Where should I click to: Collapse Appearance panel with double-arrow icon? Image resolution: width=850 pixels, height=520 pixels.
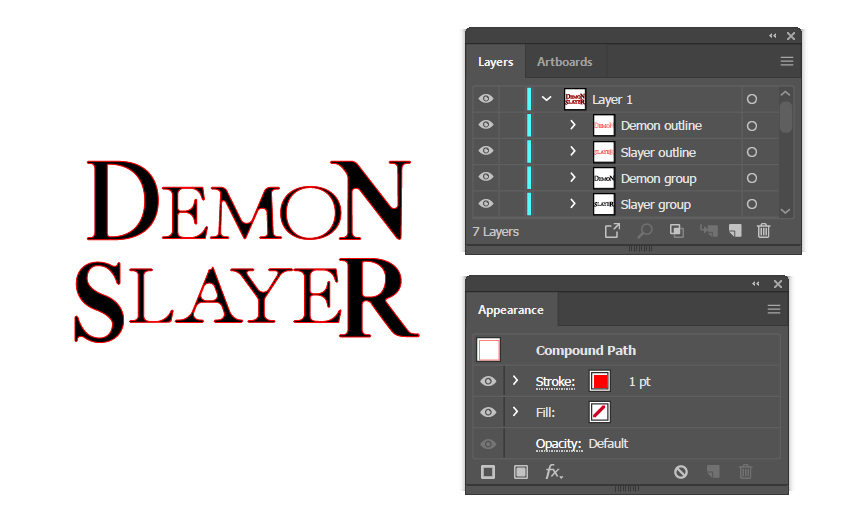pyautogui.click(x=756, y=284)
